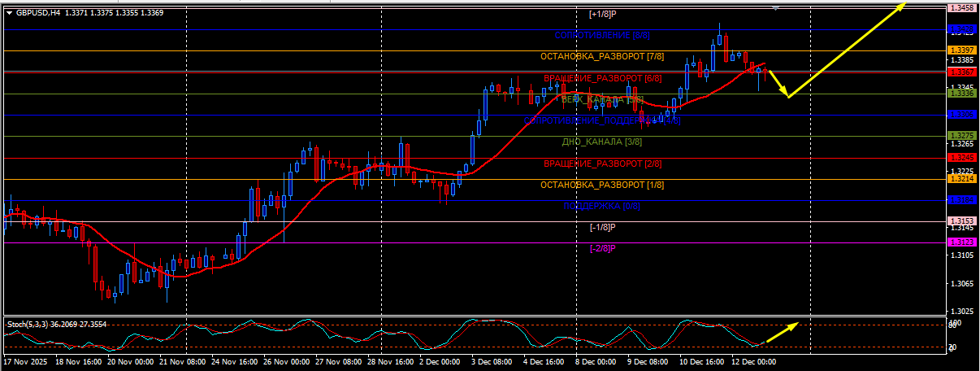Click the [-2/8]P level label
Viewport: 980px width, 371px height.
point(602,249)
